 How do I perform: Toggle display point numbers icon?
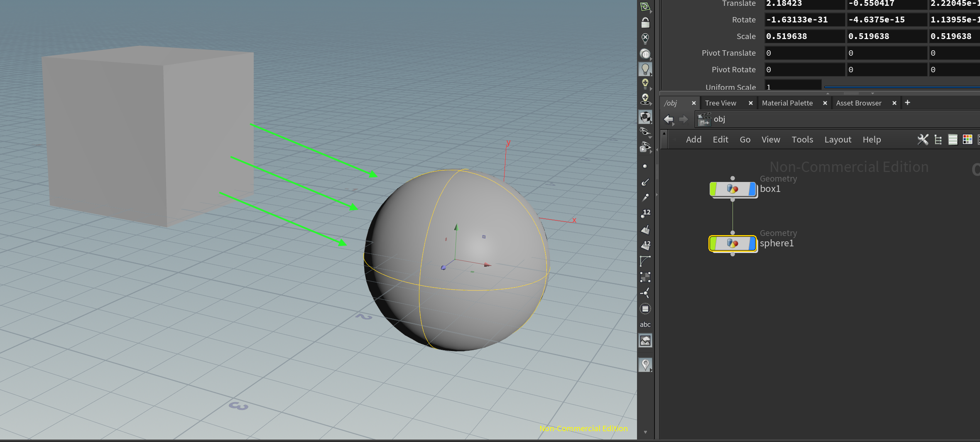coord(645,214)
